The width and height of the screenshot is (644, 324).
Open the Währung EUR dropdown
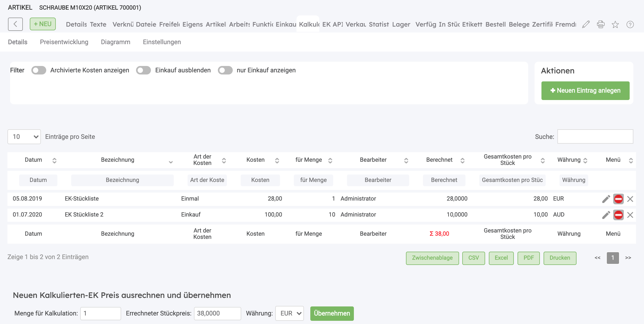click(x=290, y=313)
